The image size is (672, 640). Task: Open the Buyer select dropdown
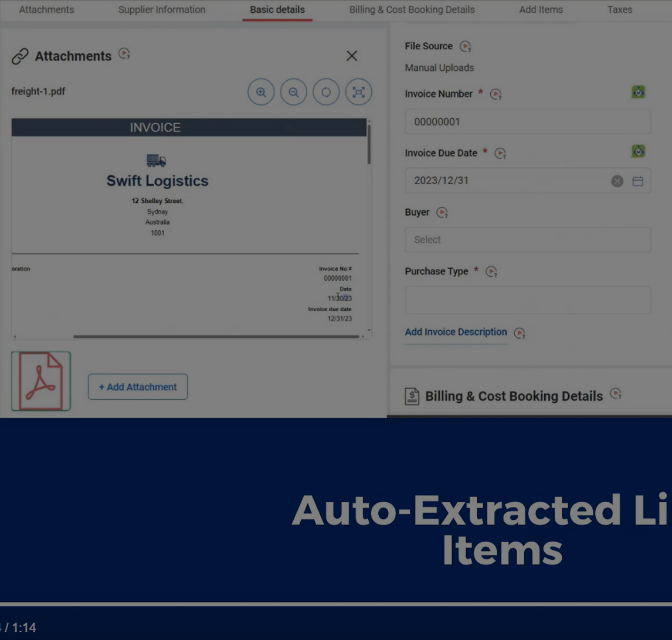click(527, 240)
